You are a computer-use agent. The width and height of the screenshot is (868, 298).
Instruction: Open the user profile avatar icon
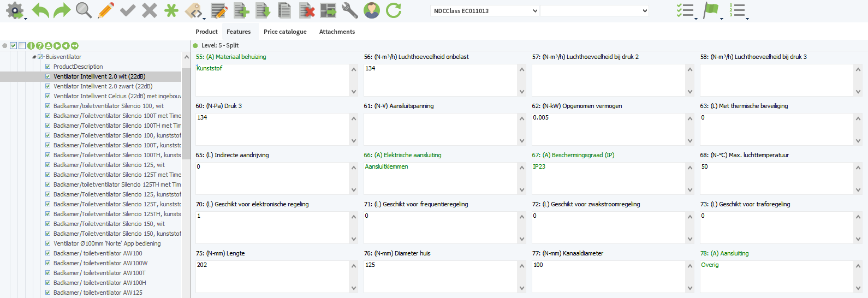pos(372,10)
